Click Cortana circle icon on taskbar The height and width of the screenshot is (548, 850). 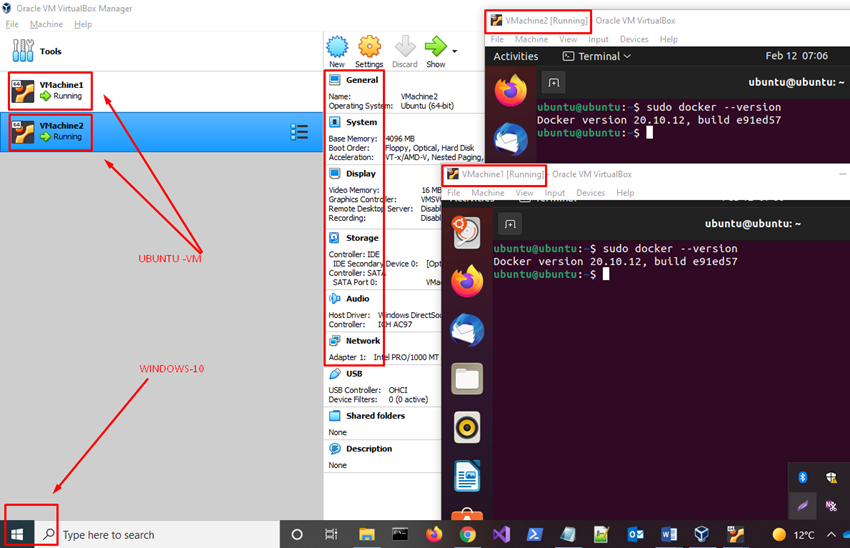pyautogui.click(x=297, y=535)
